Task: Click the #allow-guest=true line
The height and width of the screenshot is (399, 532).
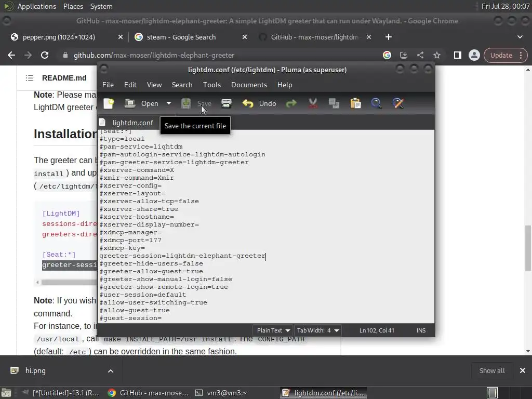Action: (x=135, y=311)
